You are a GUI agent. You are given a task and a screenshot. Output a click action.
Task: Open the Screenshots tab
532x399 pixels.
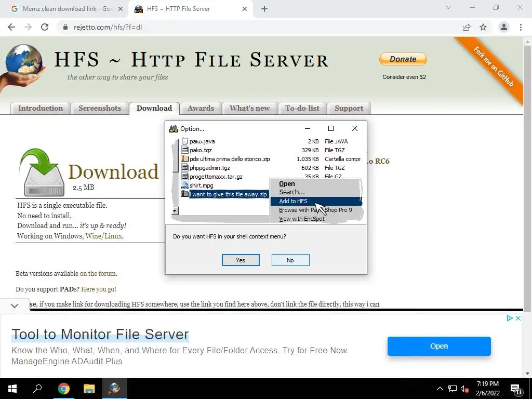[100, 108]
